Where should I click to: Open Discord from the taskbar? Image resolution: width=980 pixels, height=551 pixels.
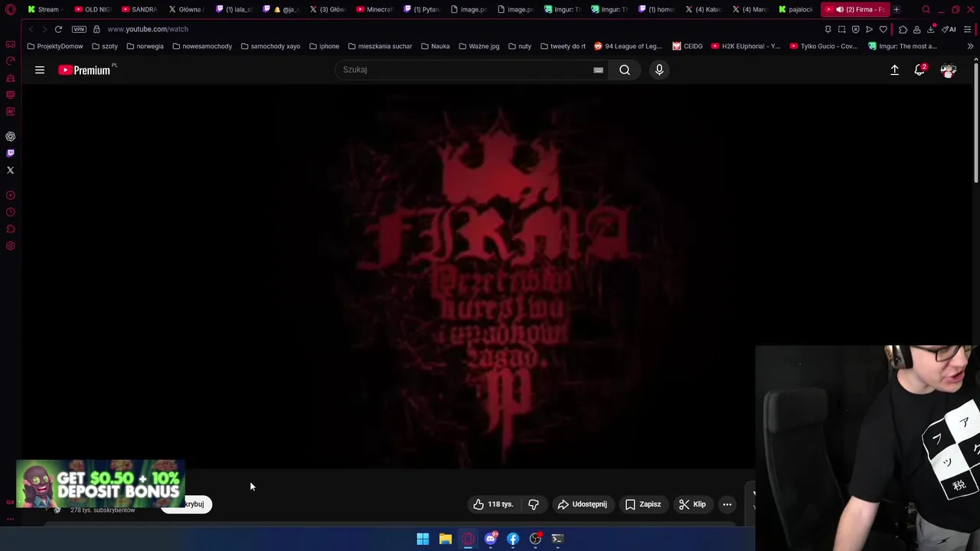coord(491,539)
